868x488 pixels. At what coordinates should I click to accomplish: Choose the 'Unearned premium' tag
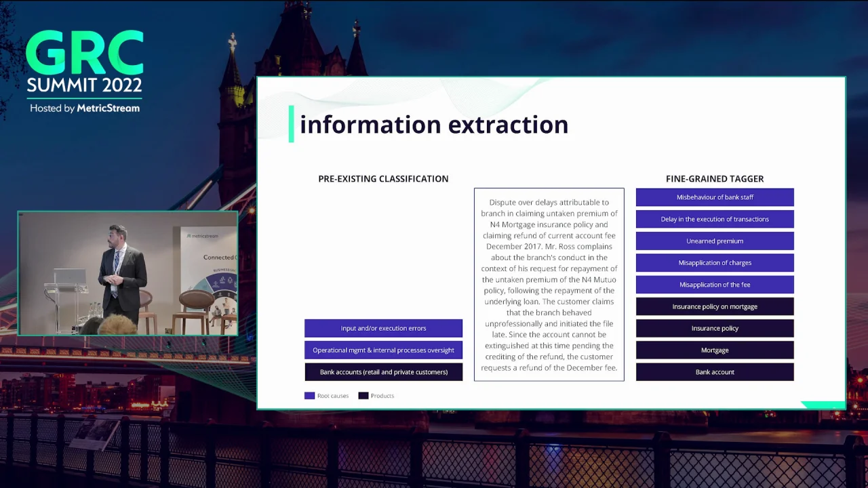715,241
